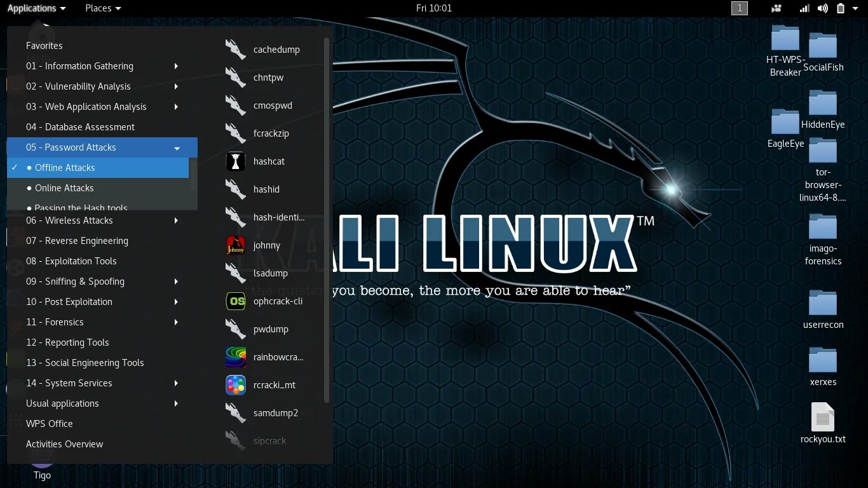Click the subcategory list scrollbar under Password Attacks

point(193,173)
